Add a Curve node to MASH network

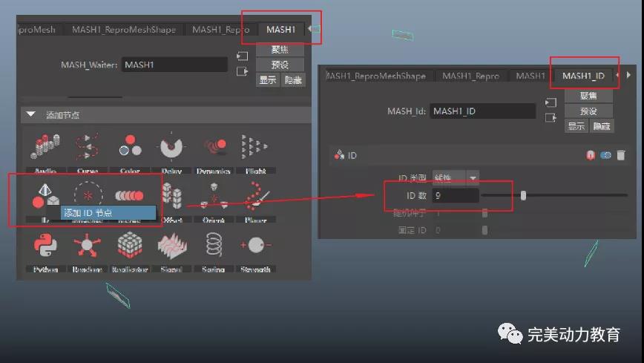click(x=88, y=146)
